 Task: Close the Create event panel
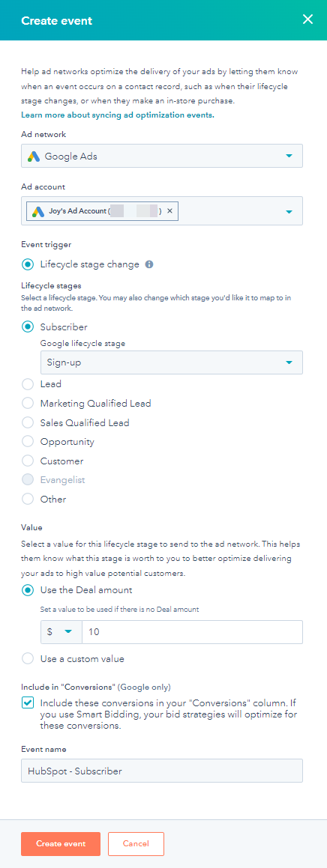pos(307,20)
